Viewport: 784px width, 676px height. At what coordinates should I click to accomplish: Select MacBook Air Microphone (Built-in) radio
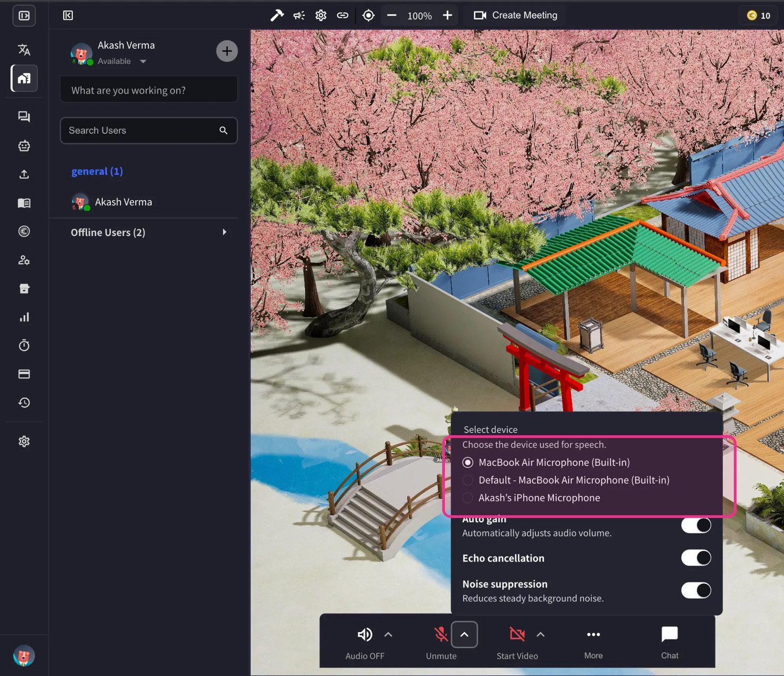click(468, 462)
